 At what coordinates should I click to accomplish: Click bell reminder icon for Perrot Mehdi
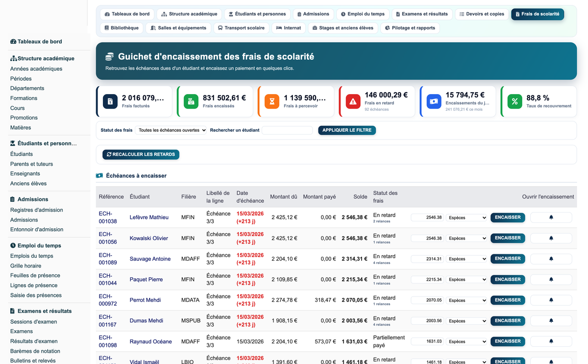click(551, 300)
